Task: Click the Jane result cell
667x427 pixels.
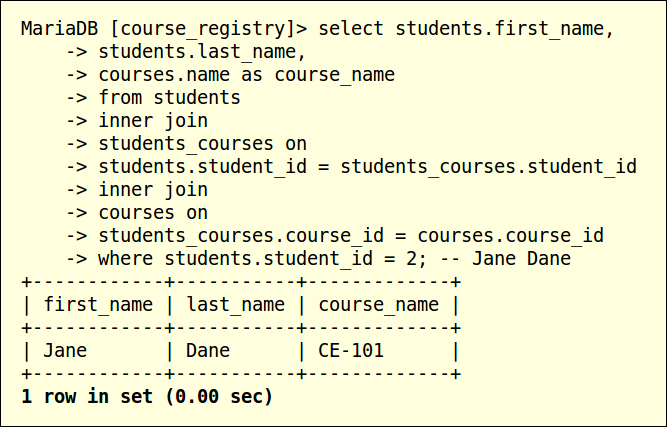Action: (x=65, y=350)
